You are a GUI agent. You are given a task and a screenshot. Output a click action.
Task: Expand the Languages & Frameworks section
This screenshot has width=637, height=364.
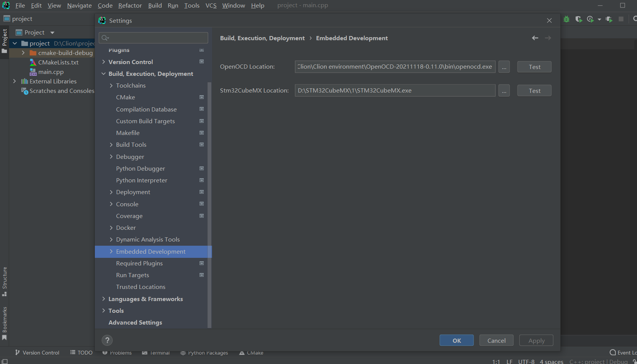pos(104,299)
